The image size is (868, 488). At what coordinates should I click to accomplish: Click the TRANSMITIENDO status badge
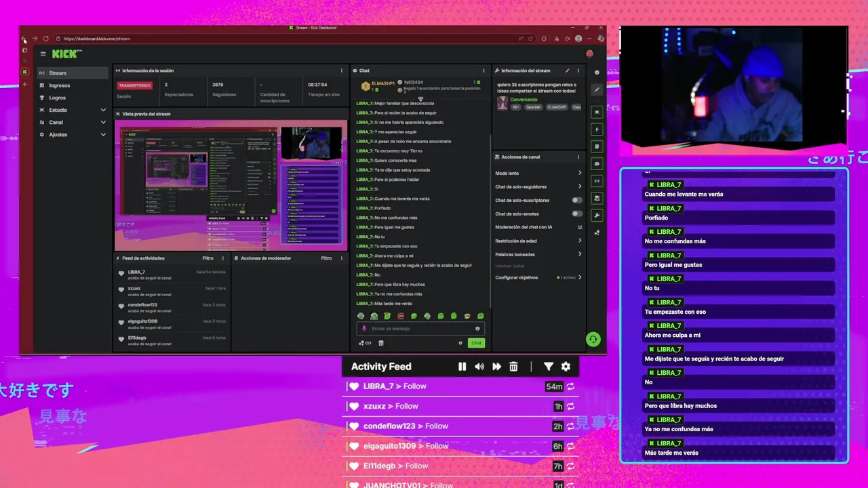(134, 85)
